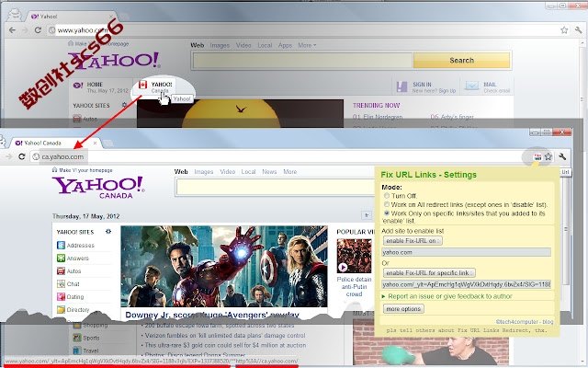Open the ultra-rare $3 gold coin story
This screenshot has height=368, width=588.
[225, 345]
